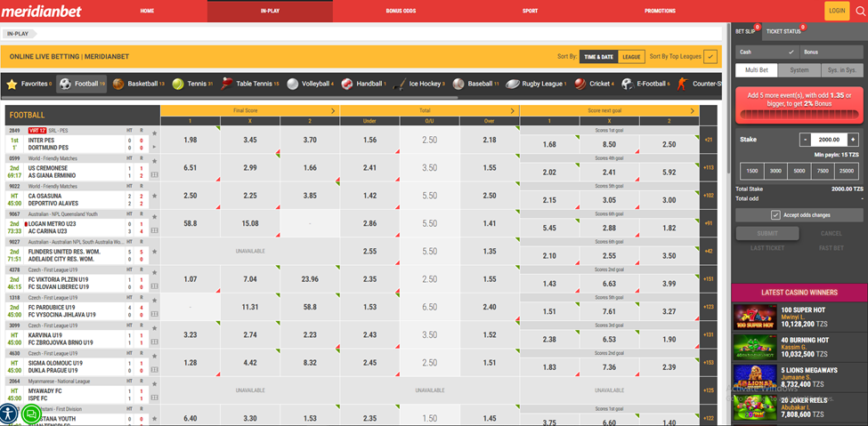Select the Favorites star category
Screen dimensions: 868x426
pyautogui.click(x=28, y=84)
